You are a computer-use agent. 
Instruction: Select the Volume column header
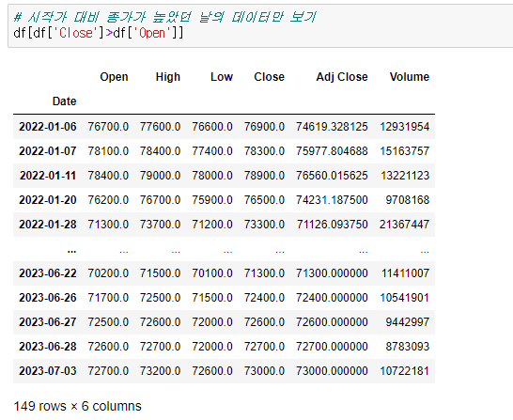click(410, 77)
